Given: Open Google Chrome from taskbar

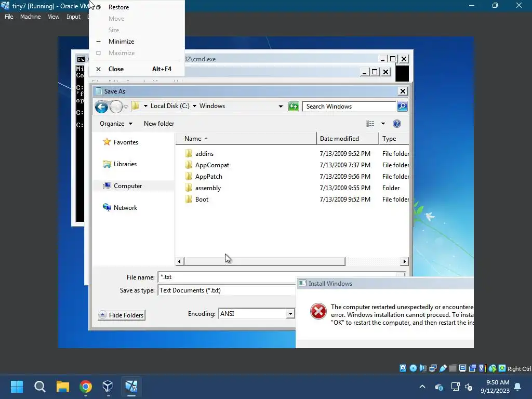Looking at the screenshot, I should click(x=86, y=387).
